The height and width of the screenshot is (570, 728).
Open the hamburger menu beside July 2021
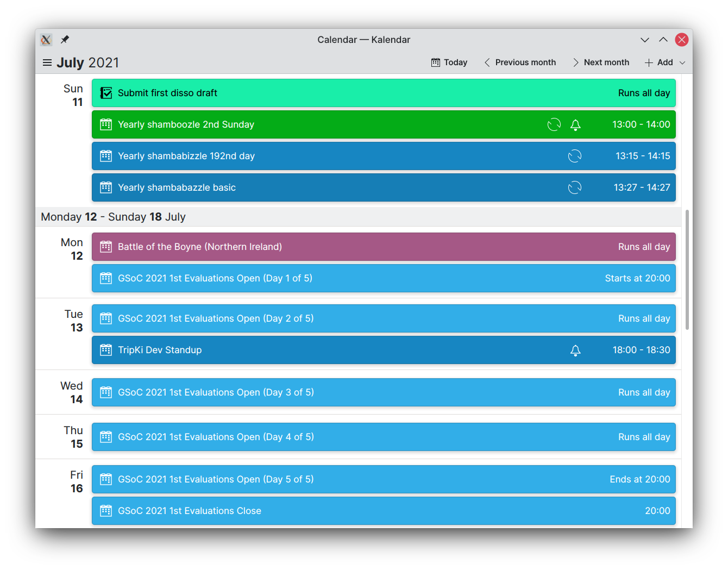[x=47, y=62]
